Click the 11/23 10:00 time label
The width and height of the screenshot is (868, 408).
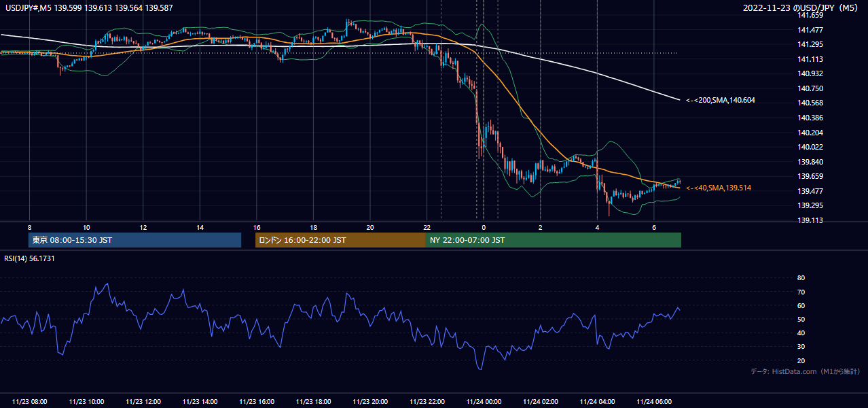pyautogui.click(x=86, y=402)
